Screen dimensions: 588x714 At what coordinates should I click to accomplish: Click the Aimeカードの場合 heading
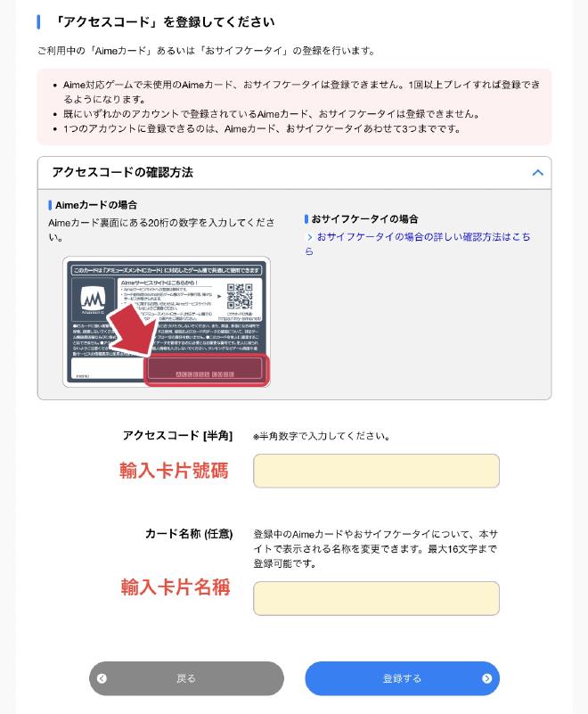[96, 205]
